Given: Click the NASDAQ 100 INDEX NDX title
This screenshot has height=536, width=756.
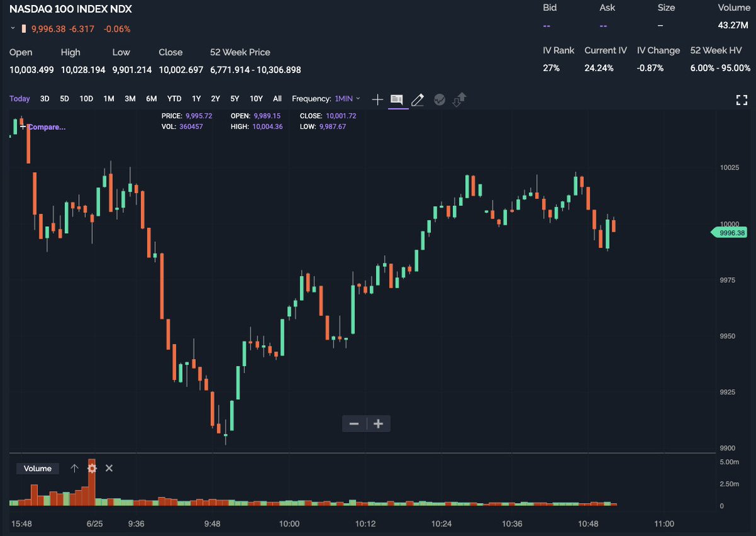Looking at the screenshot, I should pyautogui.click(x=71, y=9).
